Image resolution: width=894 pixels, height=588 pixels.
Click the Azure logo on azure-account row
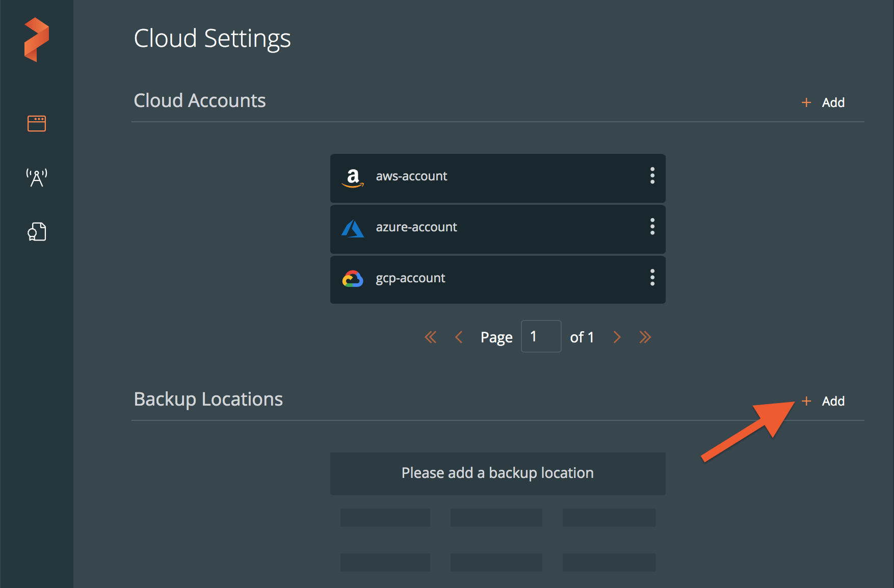353,228
